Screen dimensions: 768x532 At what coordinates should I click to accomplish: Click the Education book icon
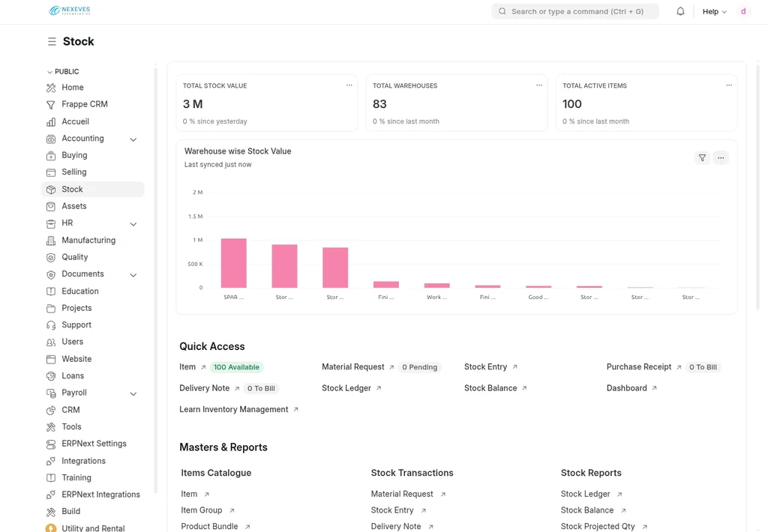click(x=51, y=291)
